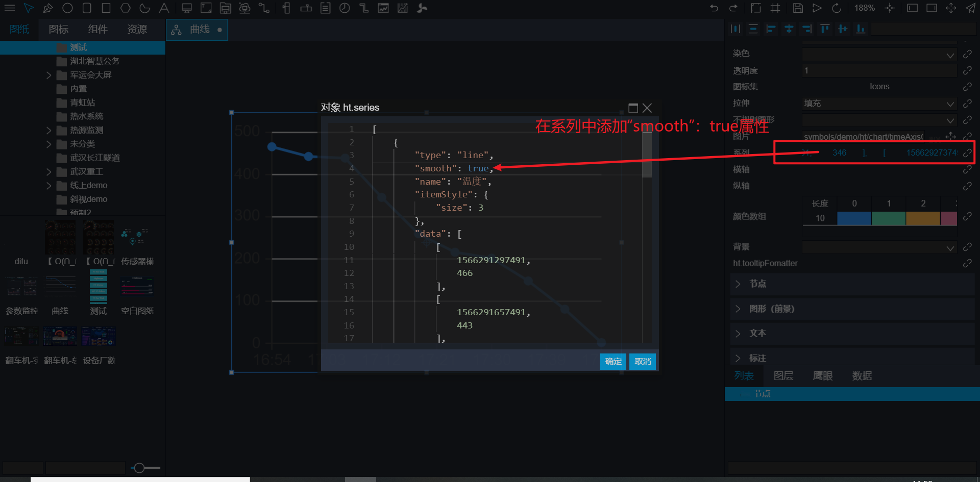Toggle the canvas grid display

775,8
